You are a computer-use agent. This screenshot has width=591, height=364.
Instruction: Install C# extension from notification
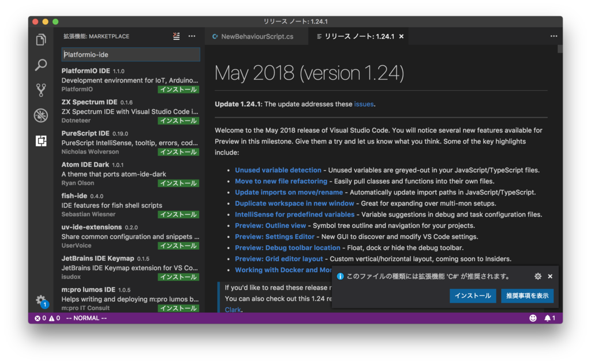point(473,296)
